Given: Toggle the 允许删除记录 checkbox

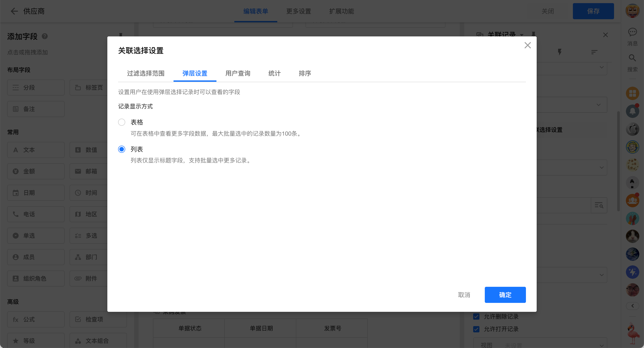Looking at the screenshot, I should 476,317.
